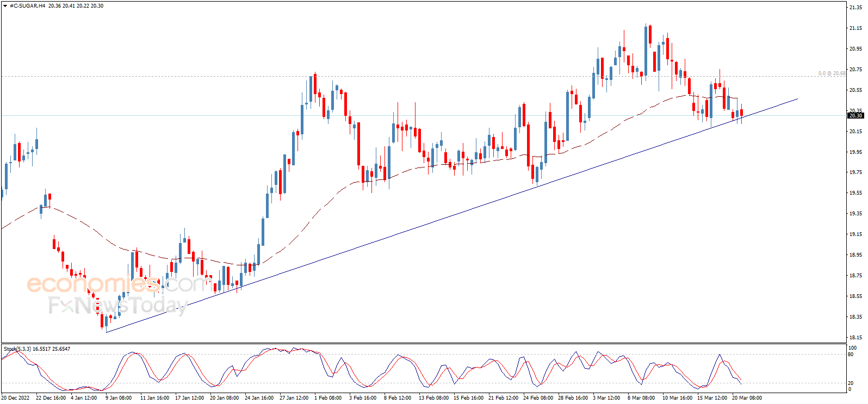Click the 19.75 price axis label
This screenshot has width=868, height=404.
(855, 172)
